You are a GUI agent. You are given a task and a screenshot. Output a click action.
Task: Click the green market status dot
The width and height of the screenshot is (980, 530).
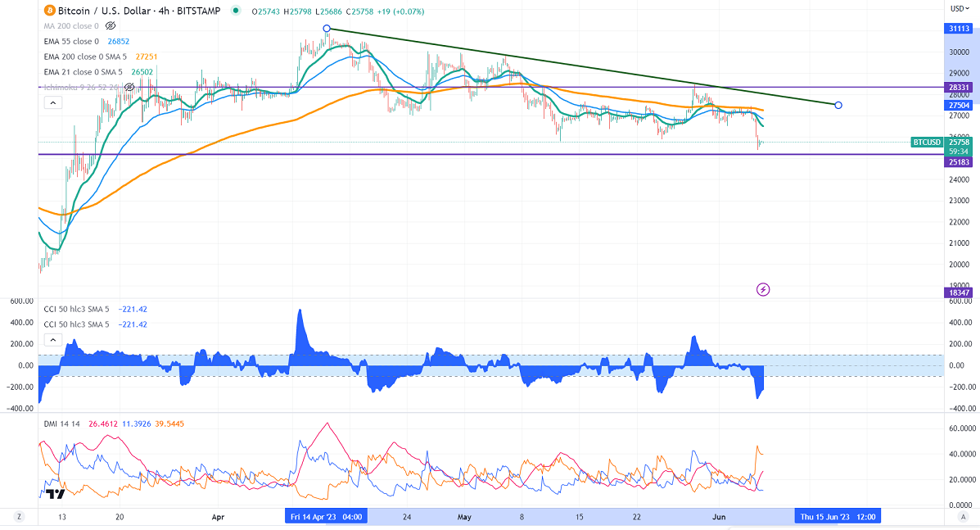[x=235, y=10]
